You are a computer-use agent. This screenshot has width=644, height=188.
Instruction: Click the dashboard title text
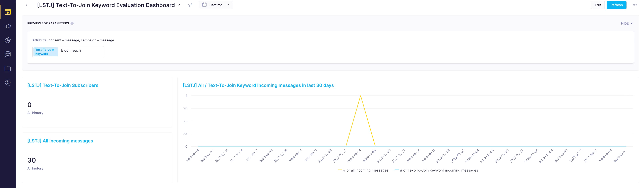(x=106, y=5)
